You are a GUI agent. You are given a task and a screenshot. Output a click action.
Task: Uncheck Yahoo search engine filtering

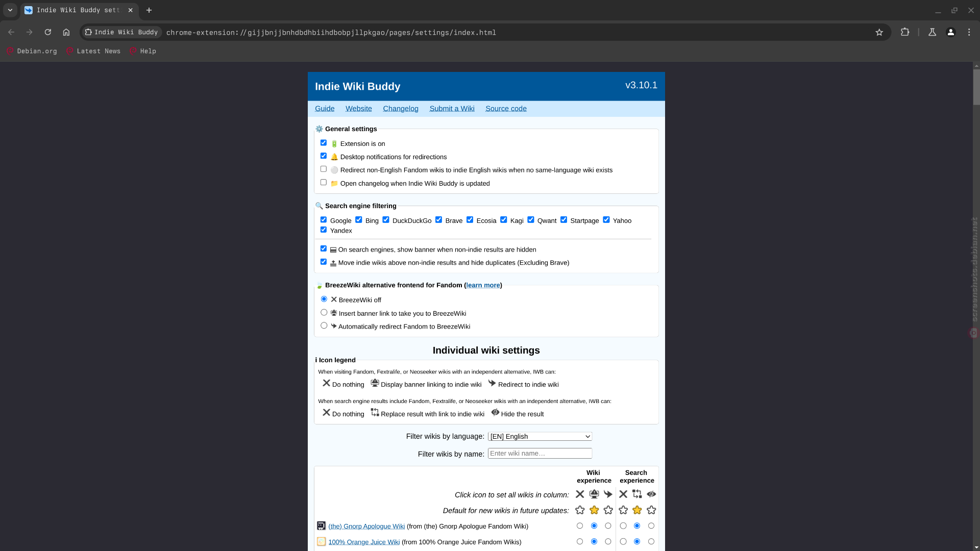[x=606, y=220]
